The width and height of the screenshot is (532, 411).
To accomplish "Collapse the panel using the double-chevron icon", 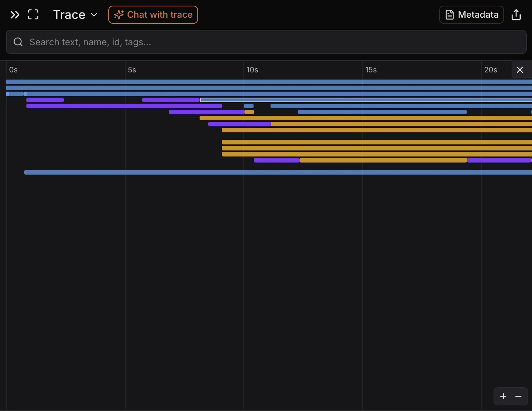I will click(15, 15).
